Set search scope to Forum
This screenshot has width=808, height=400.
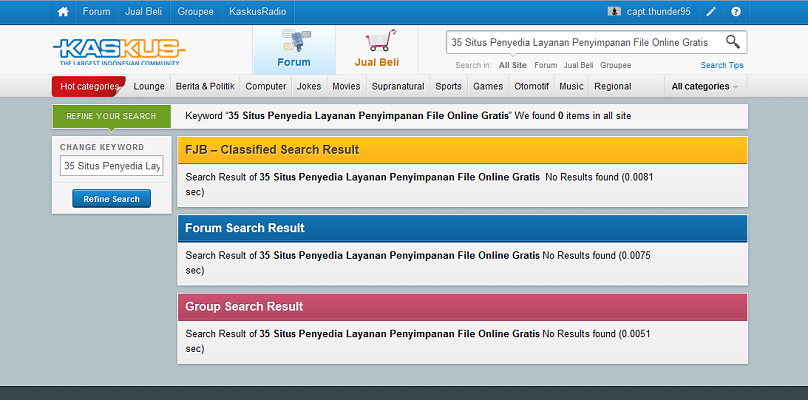[546, 65]
